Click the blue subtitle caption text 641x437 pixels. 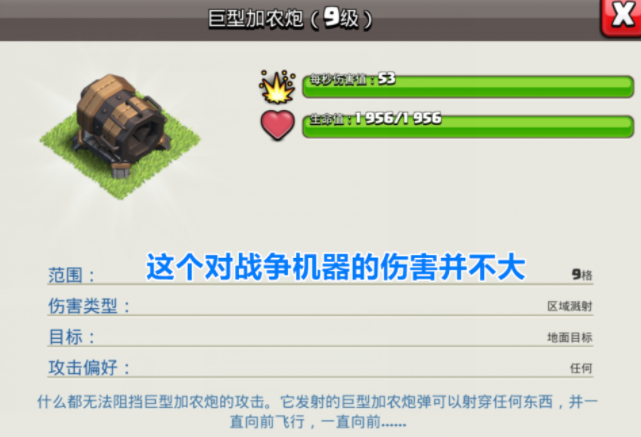tap(336, 267)
